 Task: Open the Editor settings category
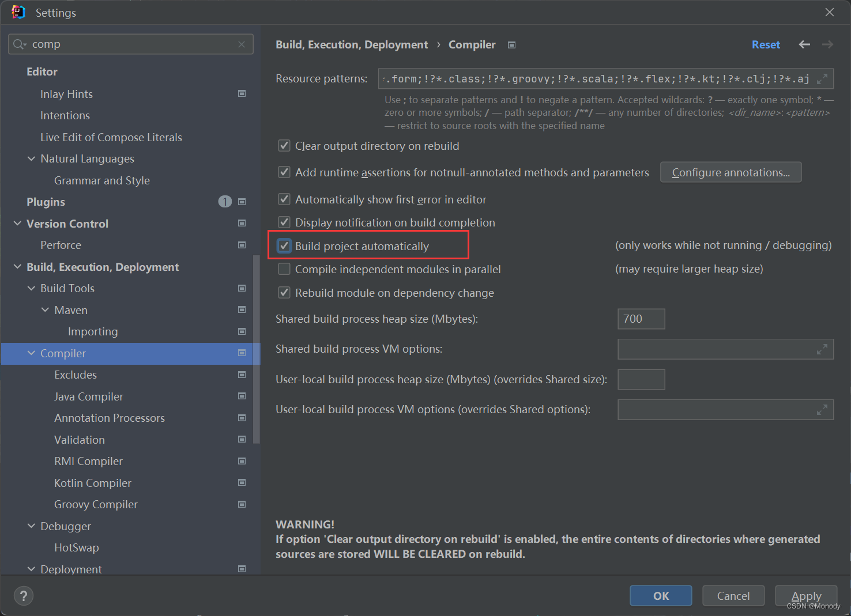pyautogui.click(x=42, y=71)
